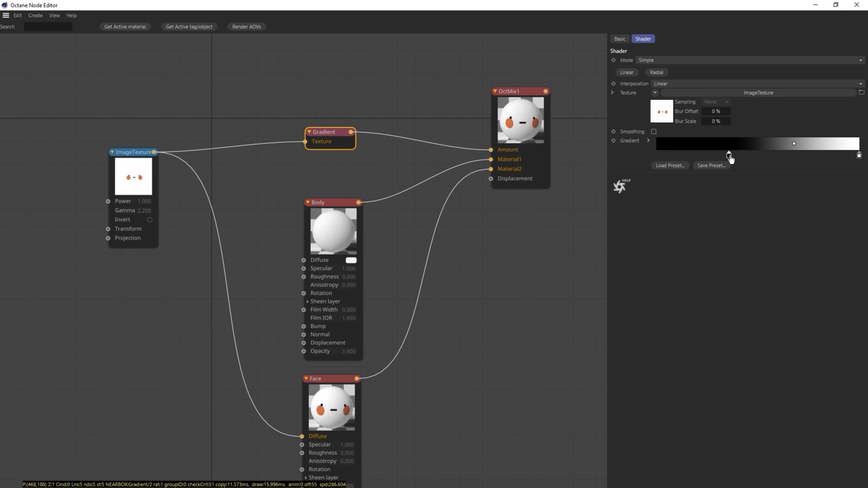Collapse the OctMix1 node triangle
868x488 pixels.
pyautogui.click(x=495, y=91)
